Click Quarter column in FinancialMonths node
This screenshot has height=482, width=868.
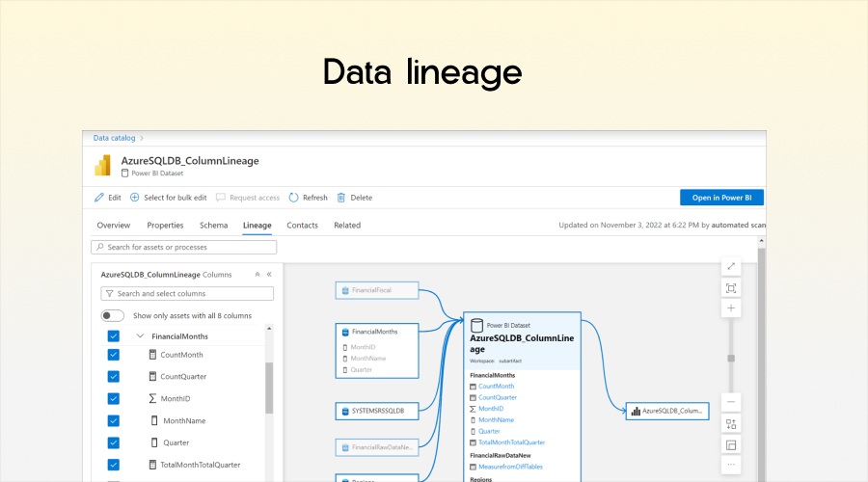(362, 369)
